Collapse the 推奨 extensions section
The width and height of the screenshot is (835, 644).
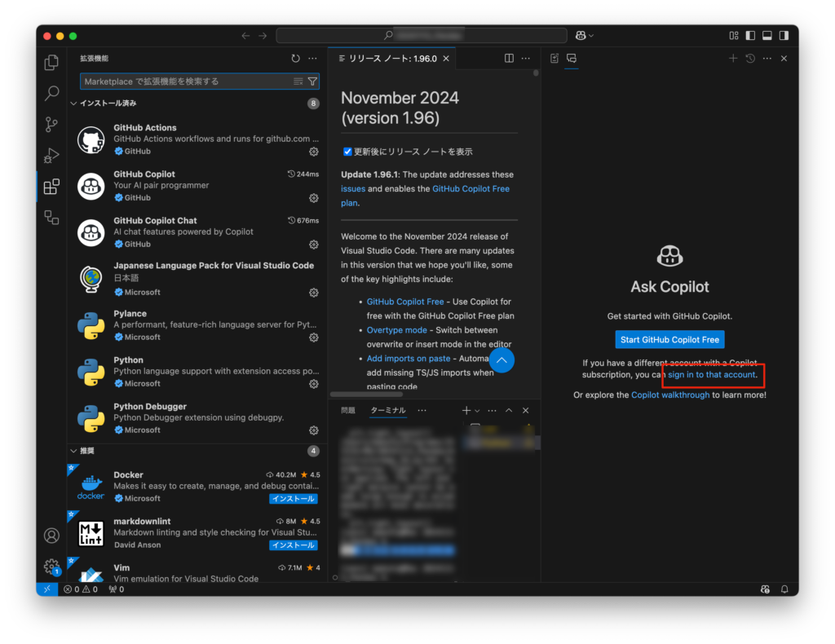73,451
